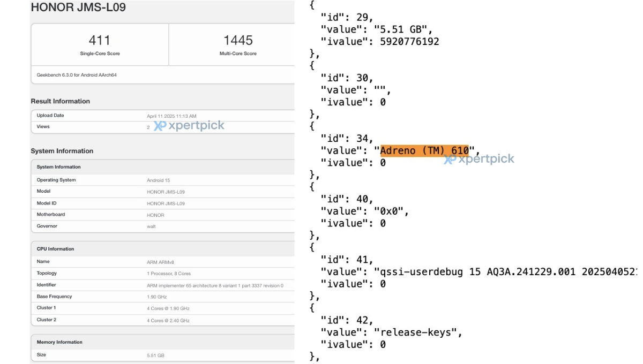Click the CPU Information table header

click(x=163, y=249)
